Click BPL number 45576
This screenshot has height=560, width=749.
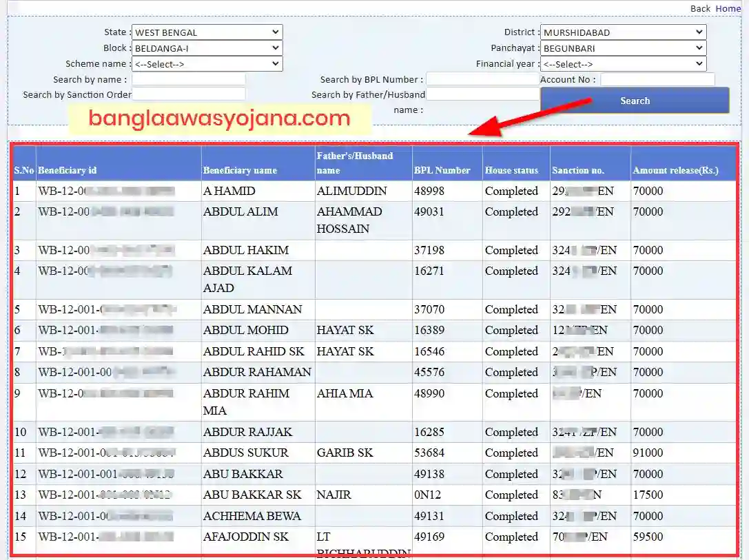coord(429,372)
